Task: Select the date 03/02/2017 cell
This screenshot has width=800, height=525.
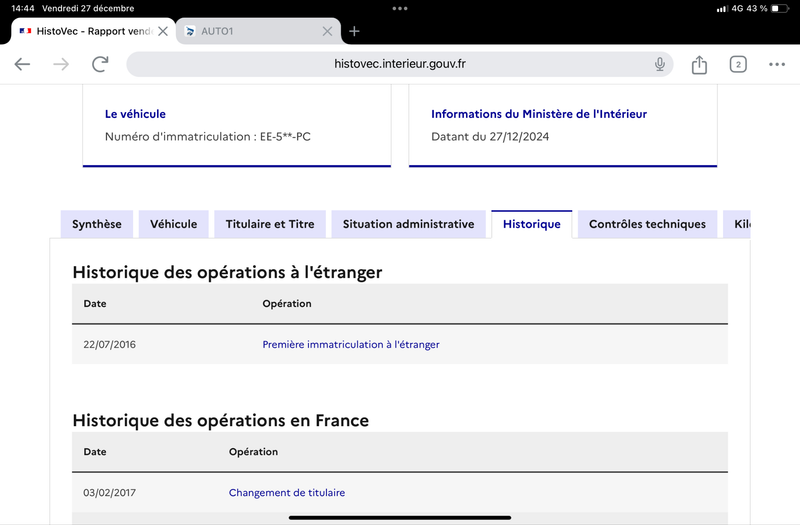Action: pyautogui.click(x=109, y=492)
